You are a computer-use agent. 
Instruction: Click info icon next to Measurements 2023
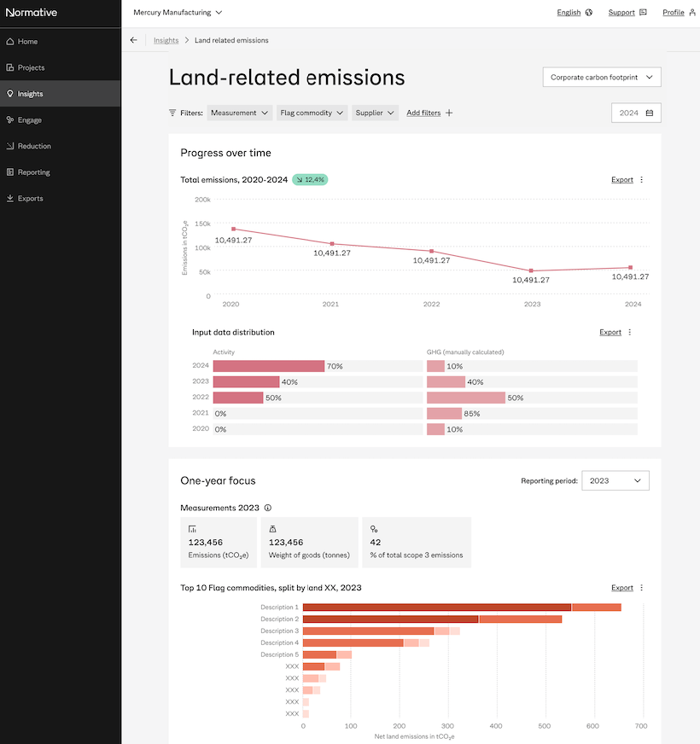point(268,508)
